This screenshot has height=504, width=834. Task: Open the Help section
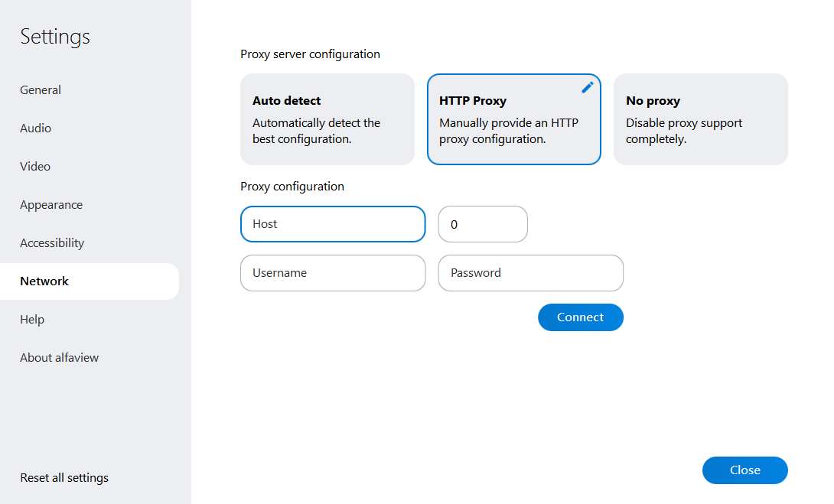32,320
